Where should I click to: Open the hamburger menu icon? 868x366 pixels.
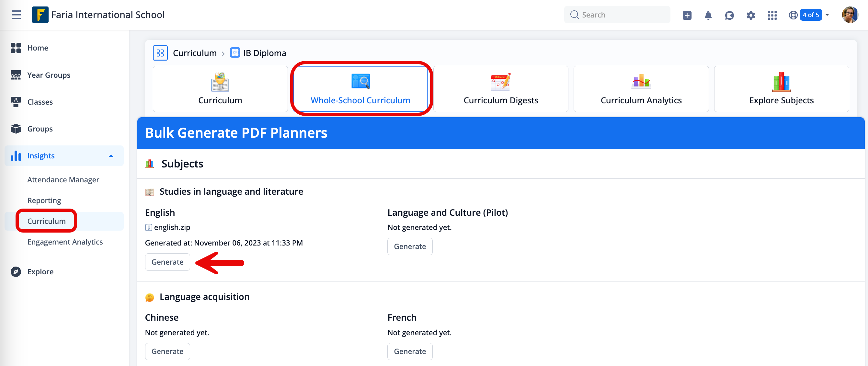tap(16, 15)
